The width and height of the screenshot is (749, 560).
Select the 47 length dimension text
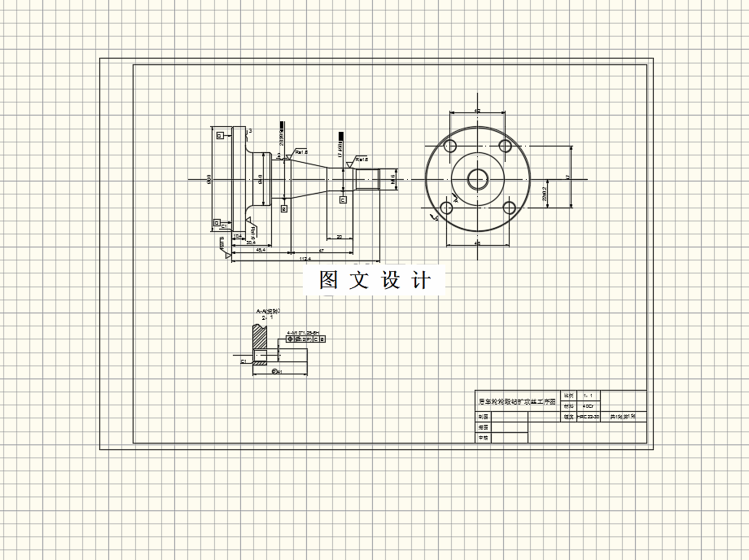coord(322,250)
